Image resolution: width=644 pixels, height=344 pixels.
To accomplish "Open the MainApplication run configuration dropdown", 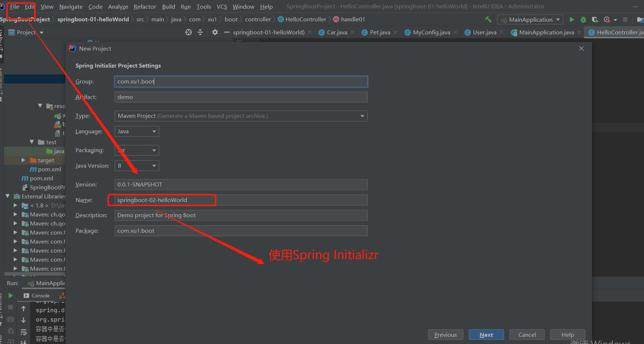I will tap(530, 20).
